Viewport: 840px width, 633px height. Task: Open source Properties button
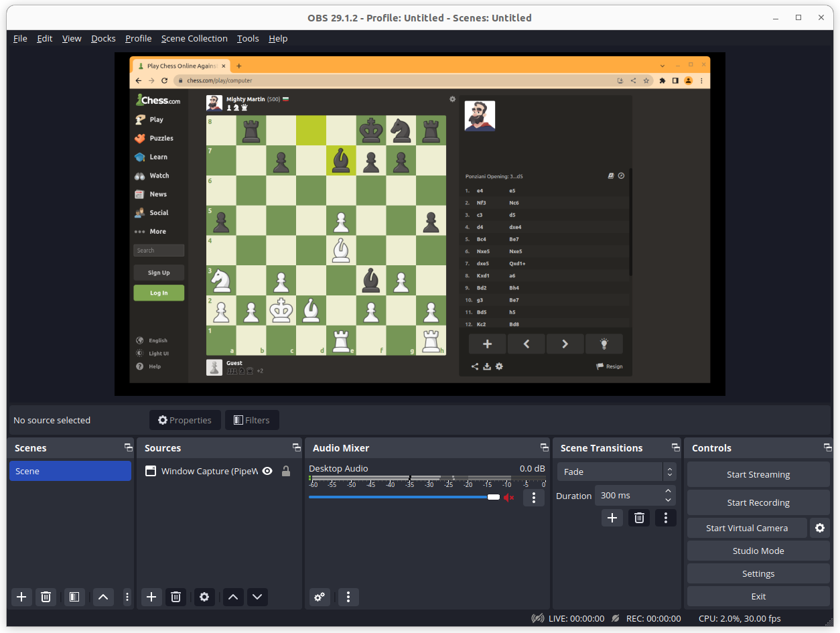[185, 420]
